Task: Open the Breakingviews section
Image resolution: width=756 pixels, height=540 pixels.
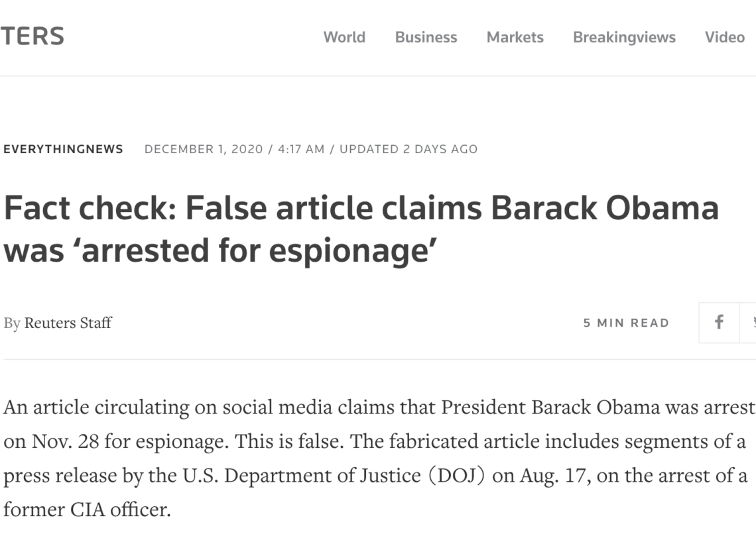Action: coord(624,37)
